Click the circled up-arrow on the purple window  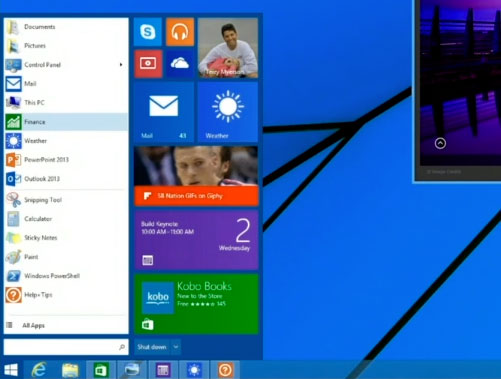pos(440,143)
